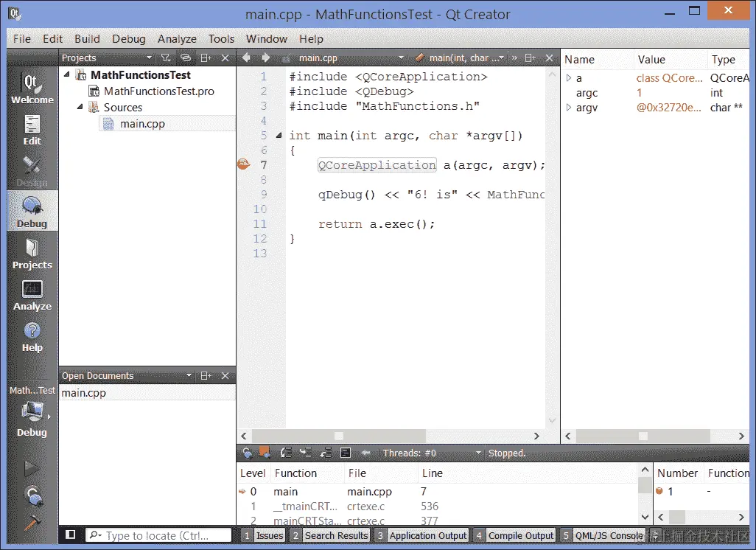
Task: Open the Open Documents pane dropdown
Action: tap(189, 376)
